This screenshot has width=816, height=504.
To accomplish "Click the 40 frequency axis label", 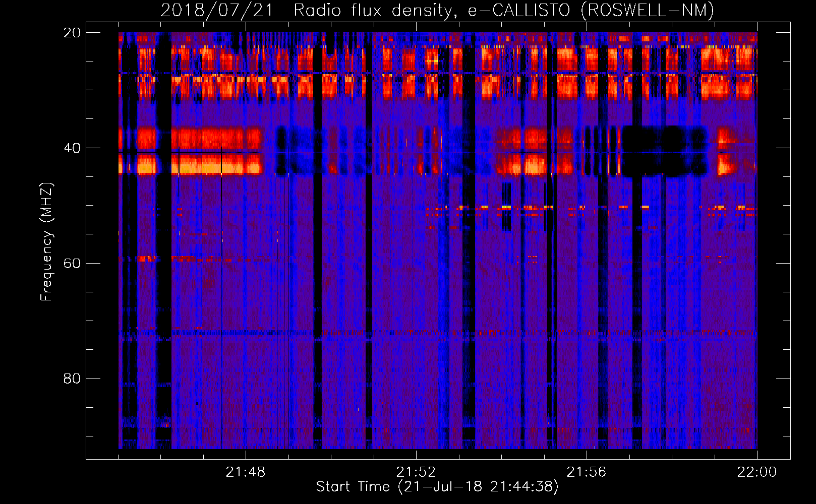I will (72, 148).
